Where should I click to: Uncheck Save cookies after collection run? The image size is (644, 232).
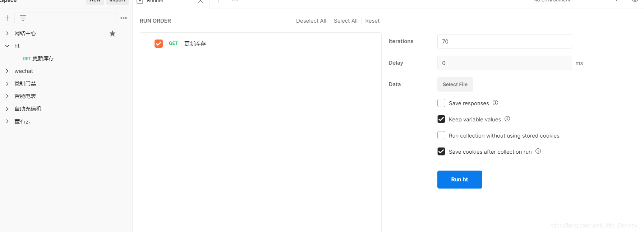(441, 152)
